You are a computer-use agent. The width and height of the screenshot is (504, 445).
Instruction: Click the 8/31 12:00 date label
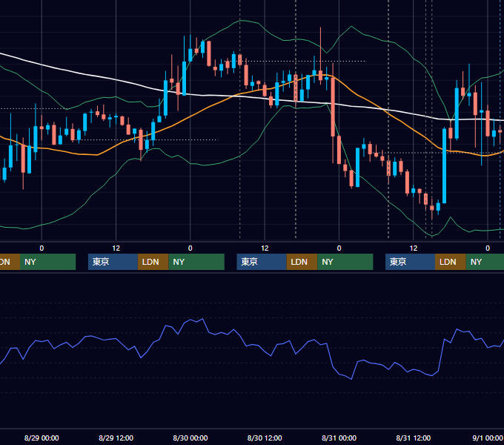coord(414,438)
